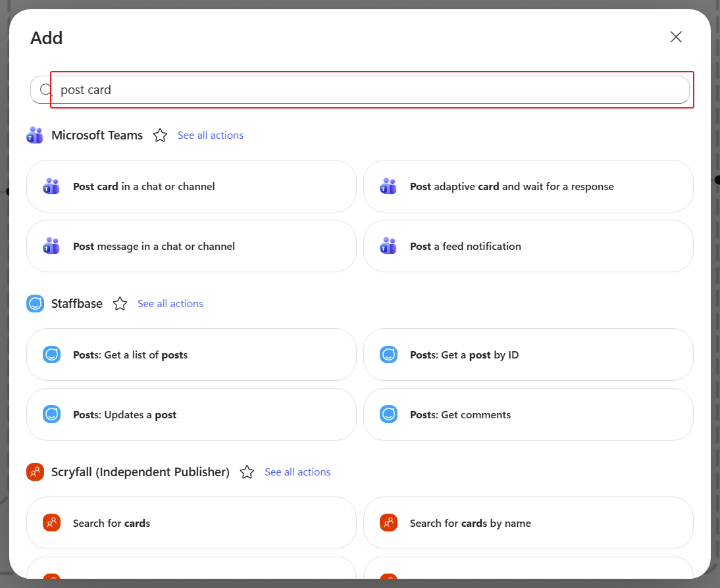The image size is (720, 588).
Task: Close the Add dialog
Action: [x=676, y=37]
